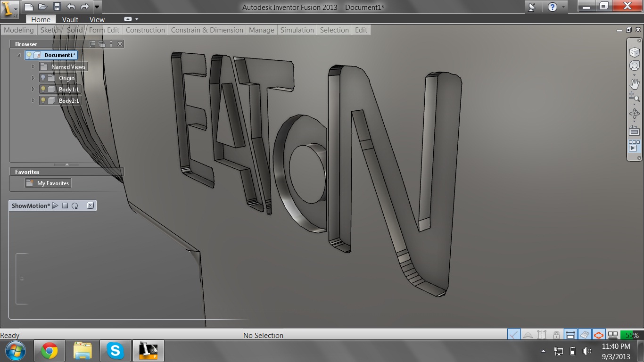The image size is (644, 362).
Task: Expand the Body2:1 tree node
Action: tap(33, 100)
